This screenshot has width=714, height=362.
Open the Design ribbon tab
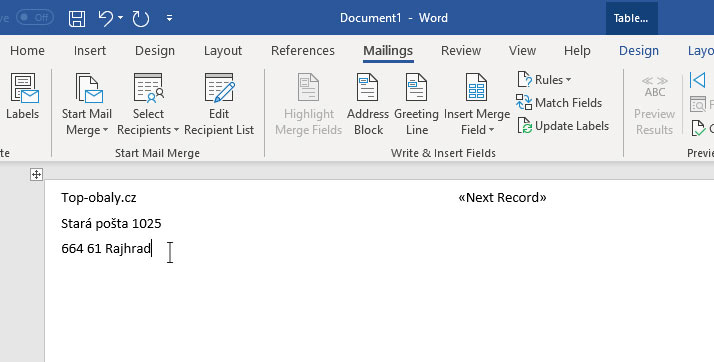point(155,51)
